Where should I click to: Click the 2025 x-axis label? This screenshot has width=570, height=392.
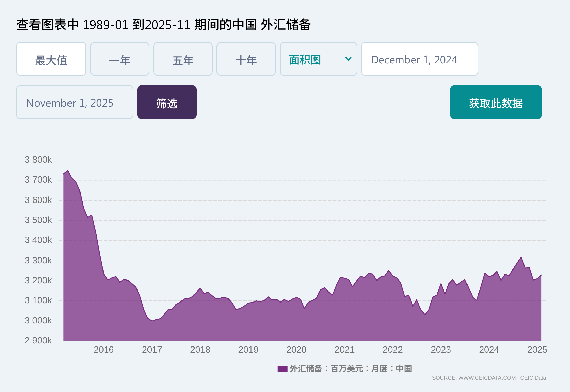pos(537,350)
